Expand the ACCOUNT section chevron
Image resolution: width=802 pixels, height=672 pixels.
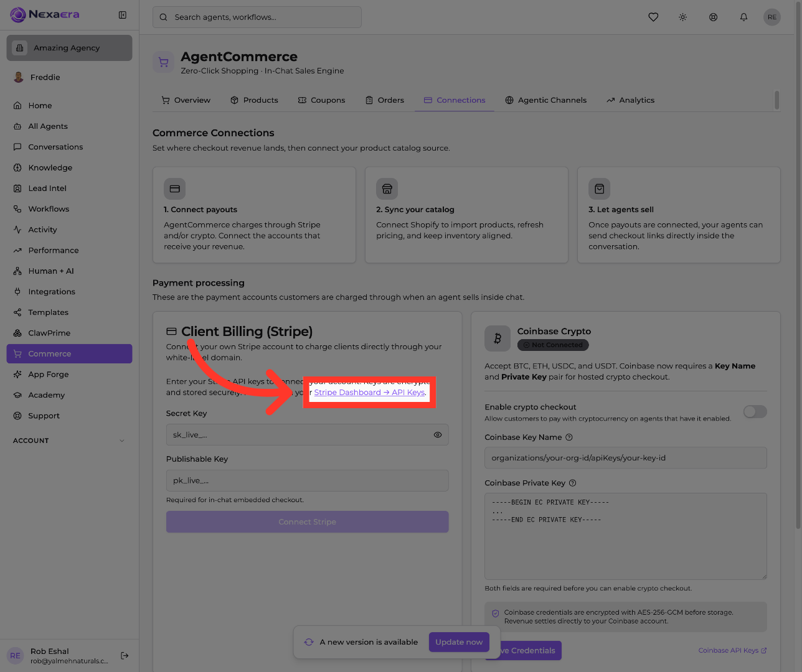pyautogui.click(x=122, y=441)
